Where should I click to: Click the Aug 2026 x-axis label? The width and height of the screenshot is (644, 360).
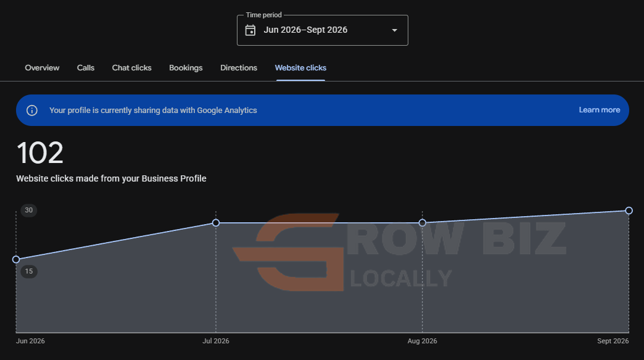click(422, 341)
